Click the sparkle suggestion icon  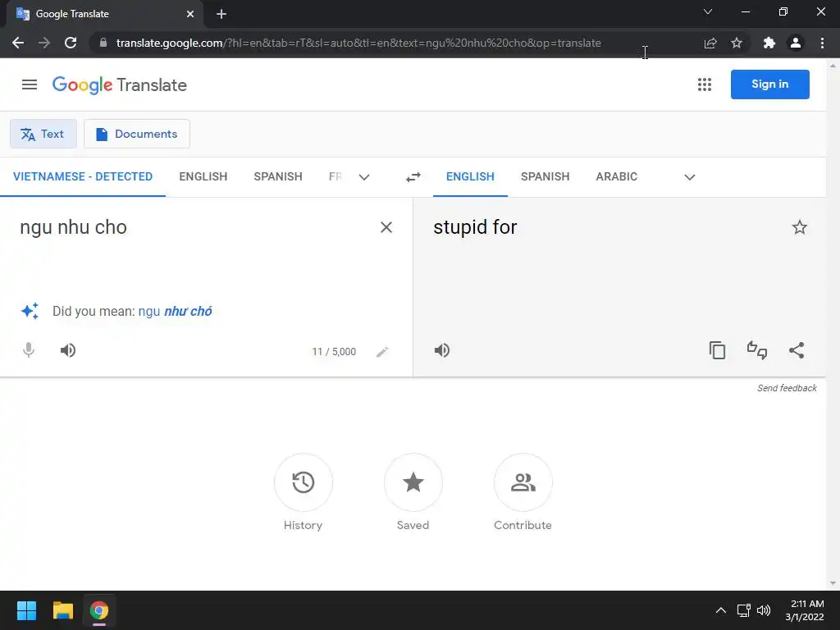click(x=30, y=311)
